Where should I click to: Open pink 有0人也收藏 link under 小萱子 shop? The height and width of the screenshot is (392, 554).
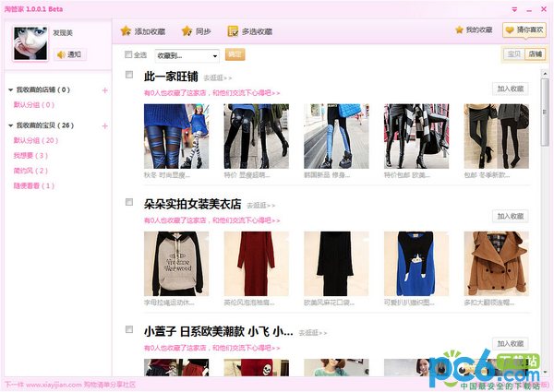pyautogui.click(x=211, y=348)
